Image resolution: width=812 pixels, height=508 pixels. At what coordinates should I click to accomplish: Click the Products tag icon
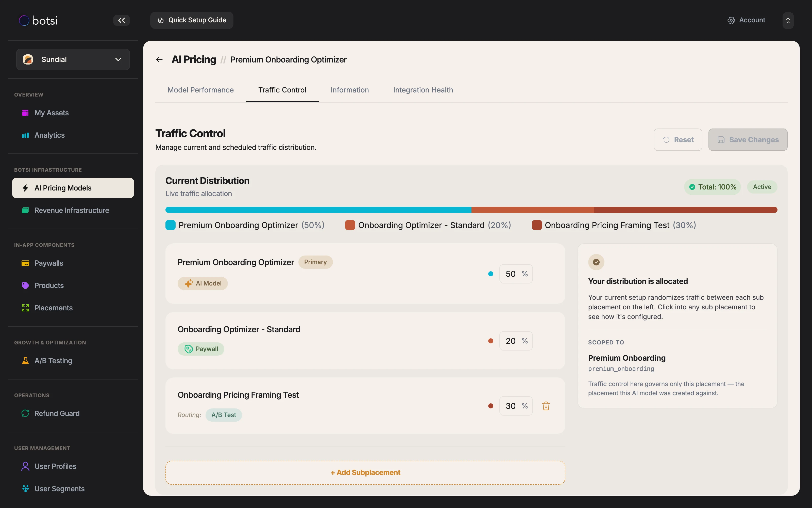[x=25, y=285]
